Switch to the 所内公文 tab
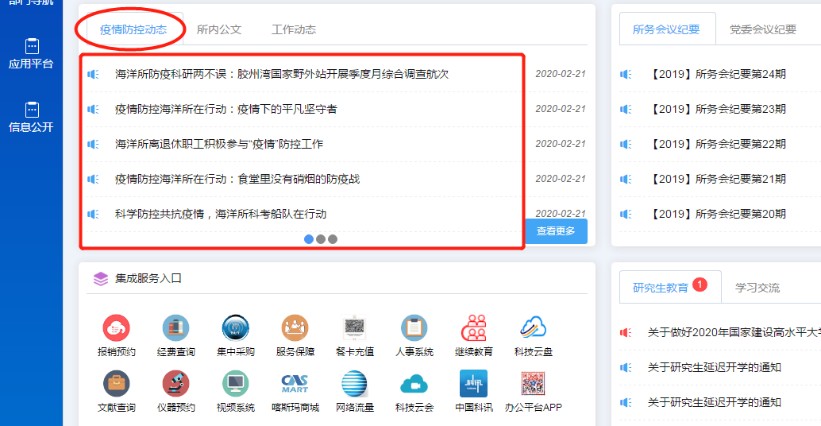 (x=219, y=30)
